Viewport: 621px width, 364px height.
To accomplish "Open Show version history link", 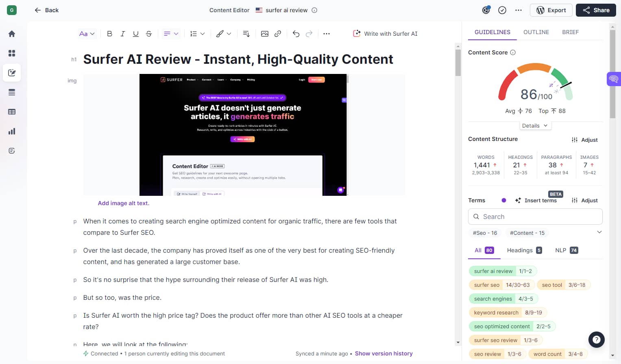I will click(383, 353).
